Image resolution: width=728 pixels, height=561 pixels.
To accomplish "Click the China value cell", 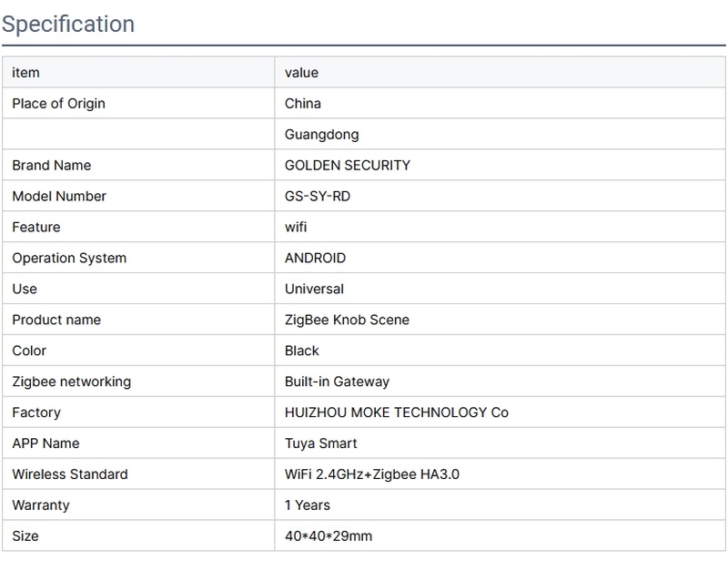I will pyautogui.click(x=302, y=104).
